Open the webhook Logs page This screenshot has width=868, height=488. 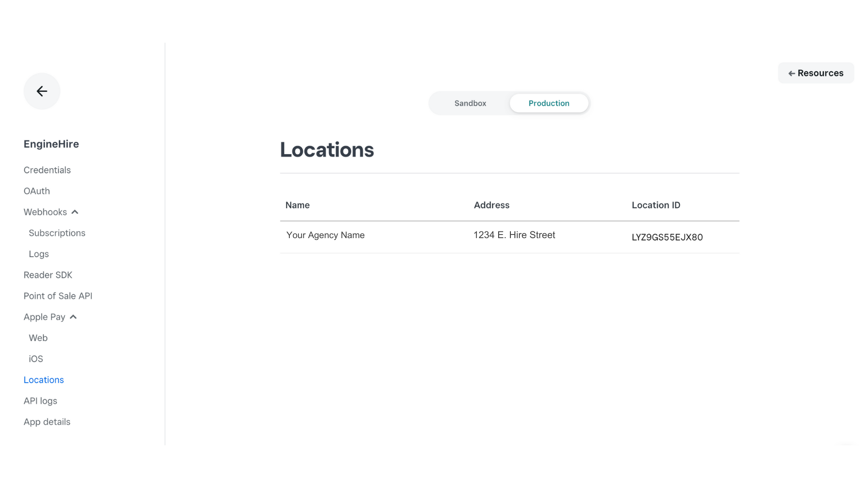(38, 253)
